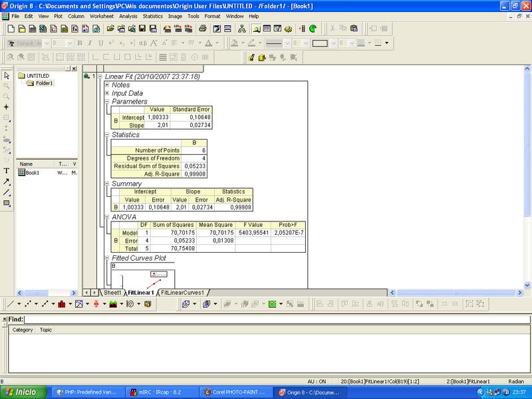
Task: Open the FitLinearCurves1 sheet tab
Action: (183, 293)
